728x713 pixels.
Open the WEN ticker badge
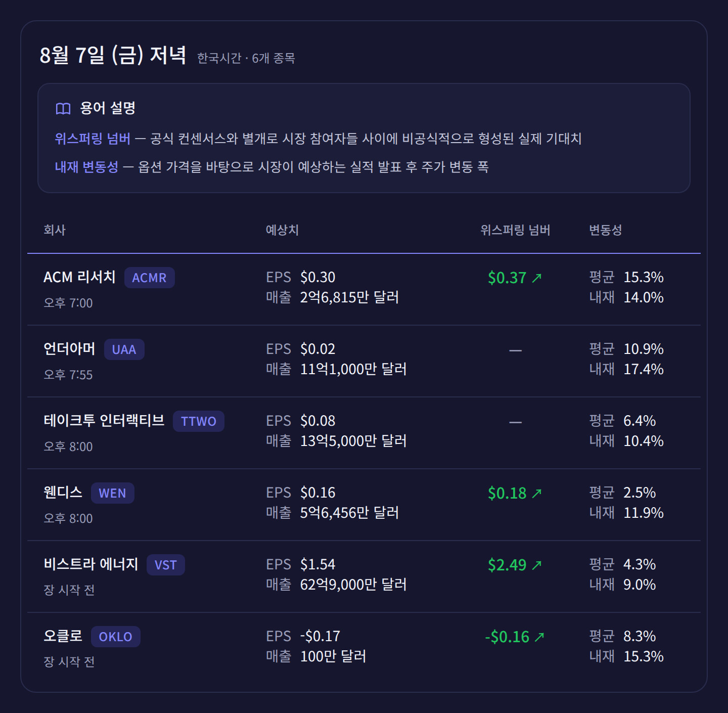(x=112, y=493)
